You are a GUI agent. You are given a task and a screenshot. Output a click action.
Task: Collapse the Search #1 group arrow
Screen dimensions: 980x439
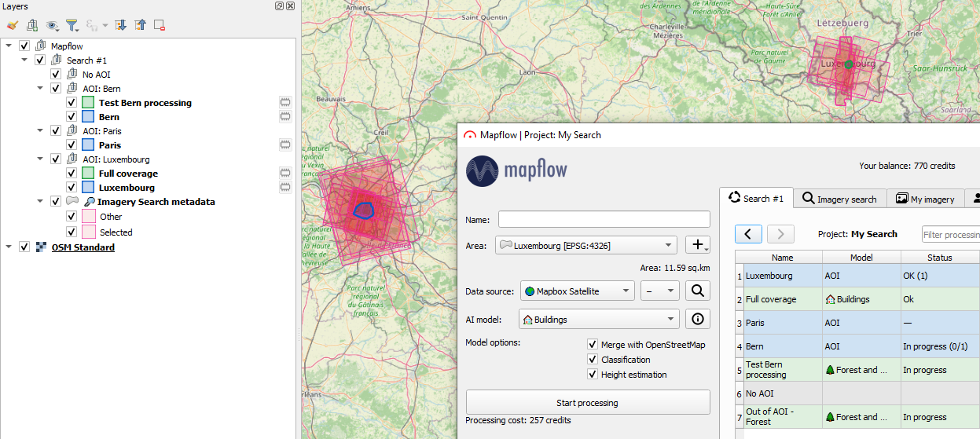click(x=24, y=60)
